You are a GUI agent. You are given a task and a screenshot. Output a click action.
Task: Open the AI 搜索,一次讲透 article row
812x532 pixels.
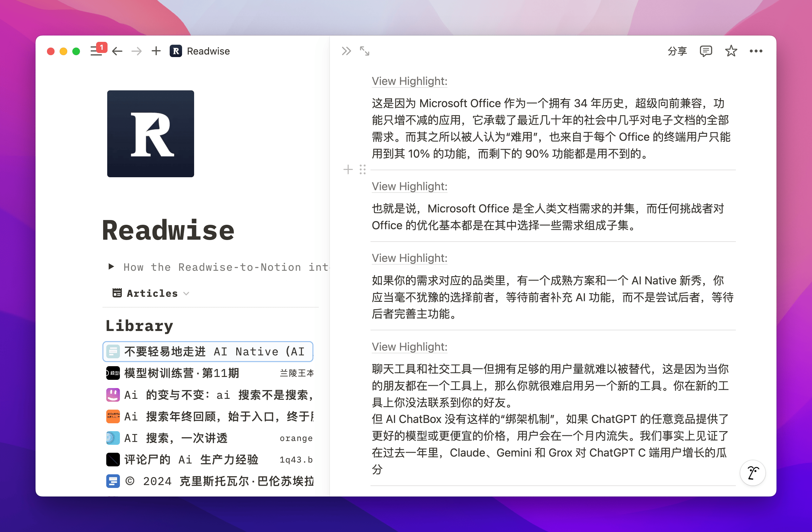coord(208,438)
